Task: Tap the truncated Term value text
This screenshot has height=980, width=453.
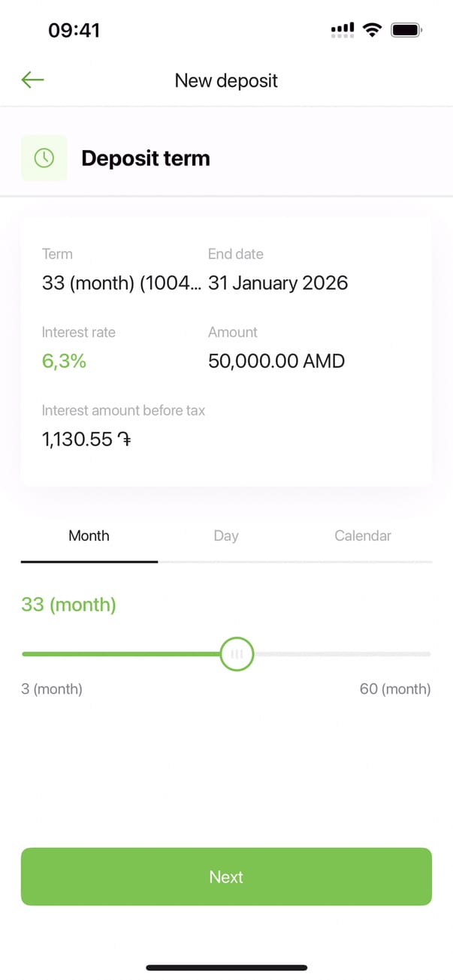Action: (x=122, y=283)
